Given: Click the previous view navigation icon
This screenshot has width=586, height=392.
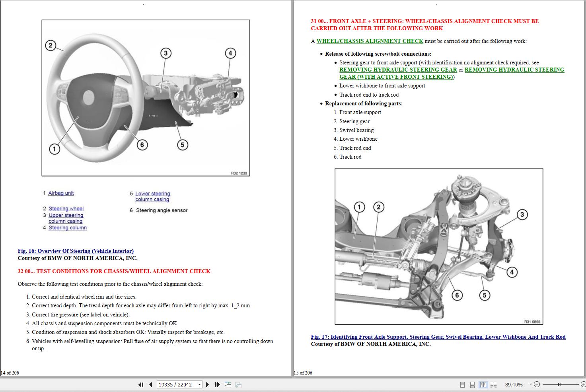Looking at the screenshot, I should [x=228, y=384].
